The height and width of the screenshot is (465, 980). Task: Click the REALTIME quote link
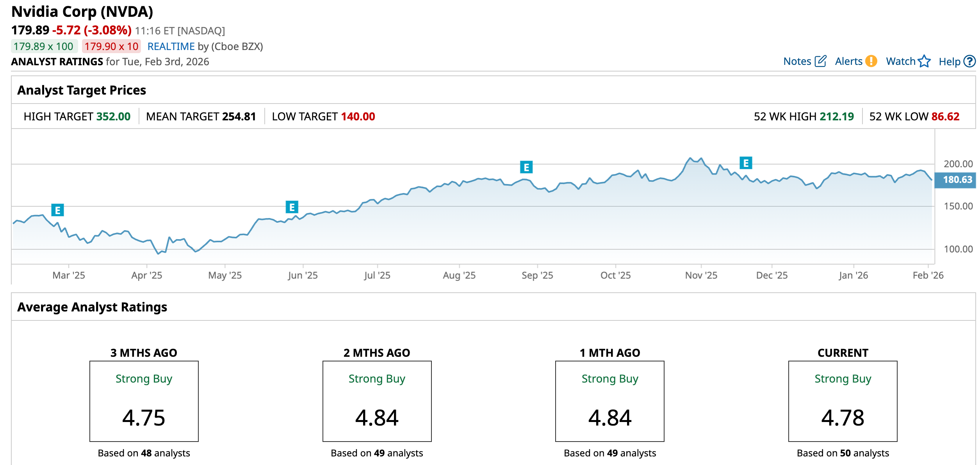(x=171, y=46)
